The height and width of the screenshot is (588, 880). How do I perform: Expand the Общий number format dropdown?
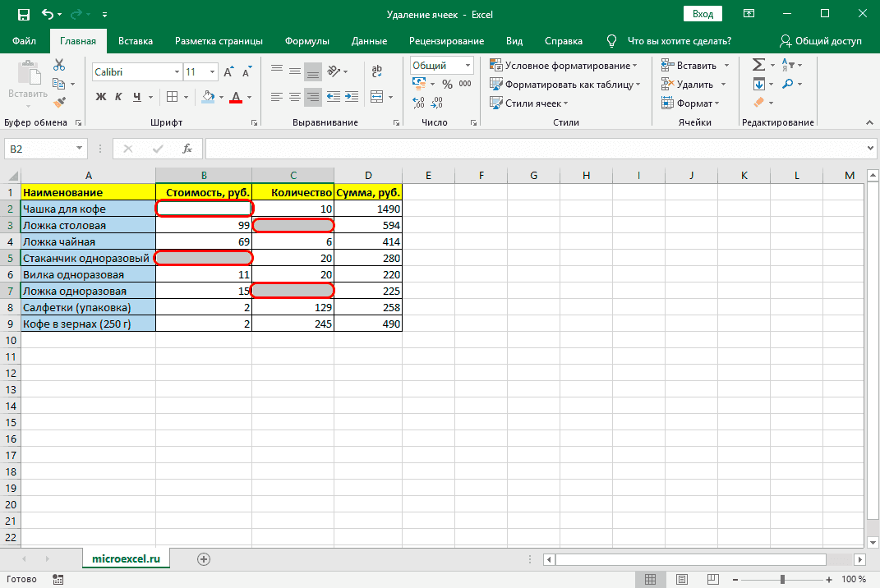coord(468,66)
